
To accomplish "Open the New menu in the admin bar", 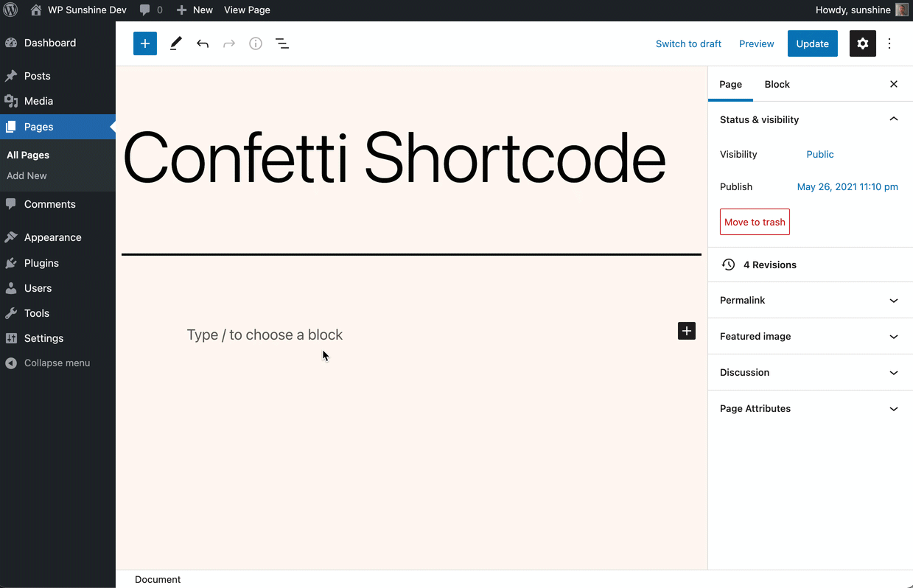I will point(194,10).
